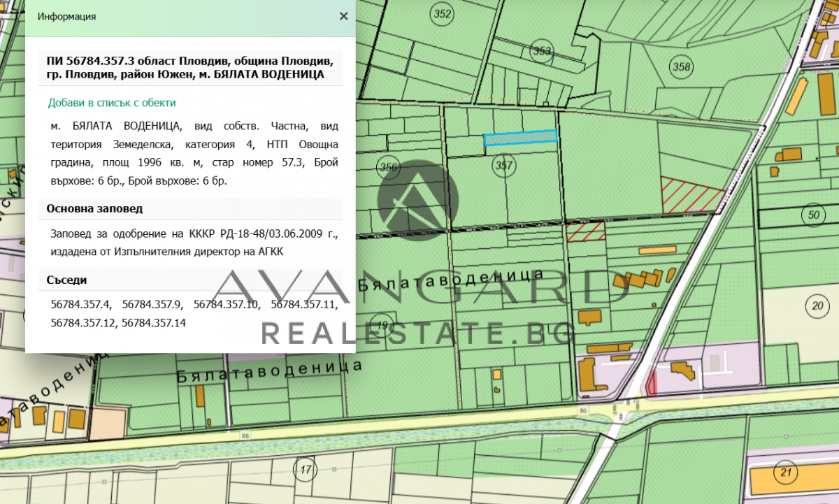Select the circled 358 district marker
This screenshot has height=504, width=839.
tap(681, 67)
